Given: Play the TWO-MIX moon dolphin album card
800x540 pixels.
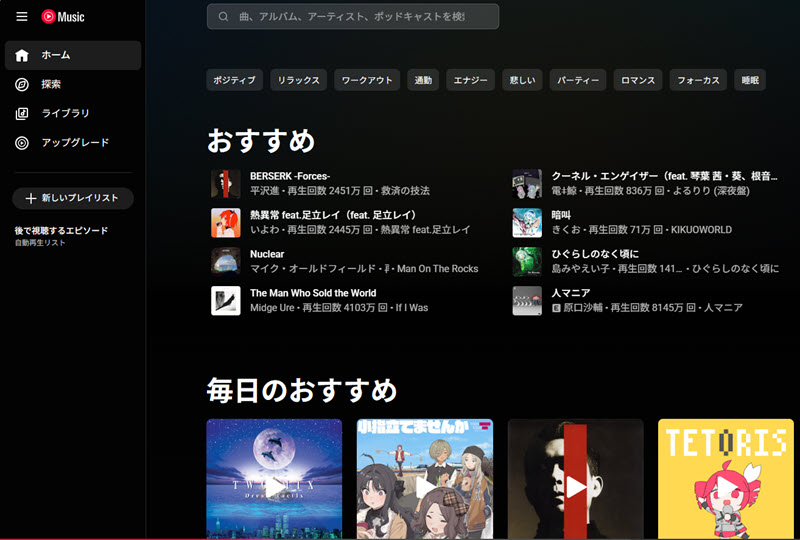Looking at the screenshot, I should (274, 479).
